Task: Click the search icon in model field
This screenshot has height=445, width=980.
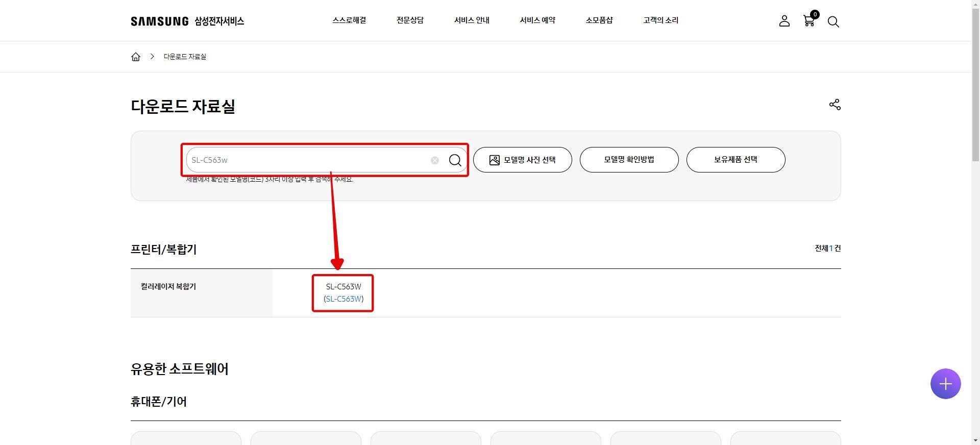Action: pos(455,160)
